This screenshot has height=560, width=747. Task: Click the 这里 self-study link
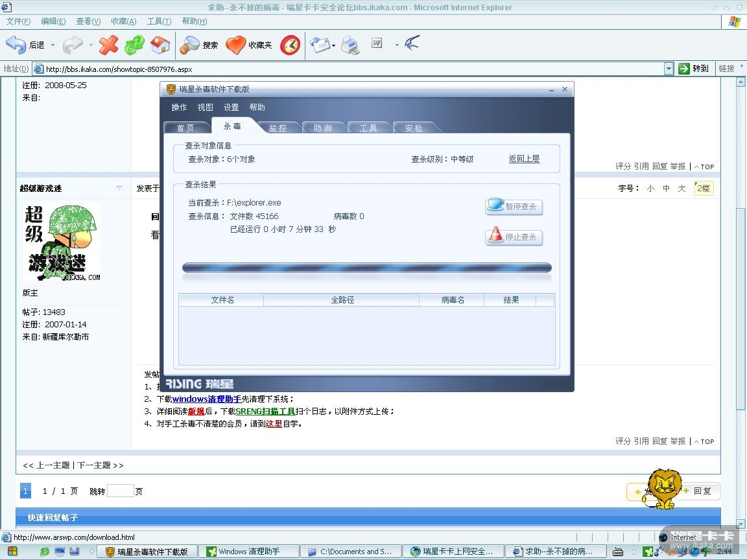(x=274, y=424)
